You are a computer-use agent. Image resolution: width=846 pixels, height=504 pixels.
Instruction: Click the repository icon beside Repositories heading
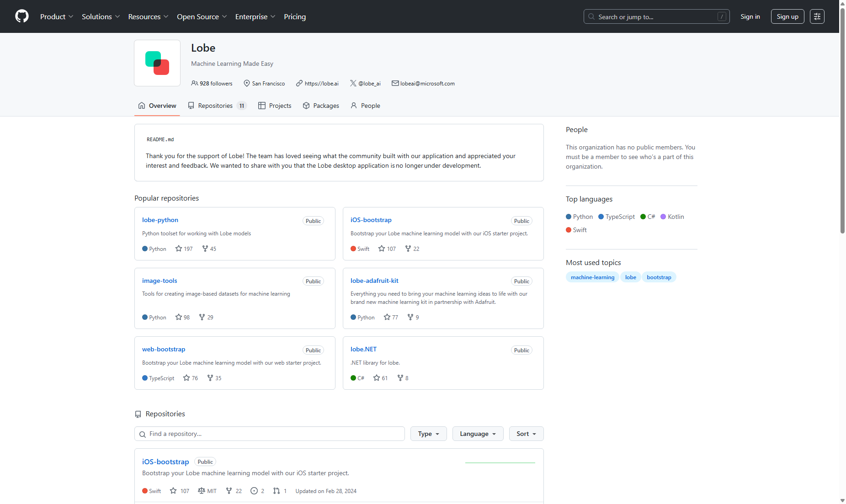pos(138,414)
